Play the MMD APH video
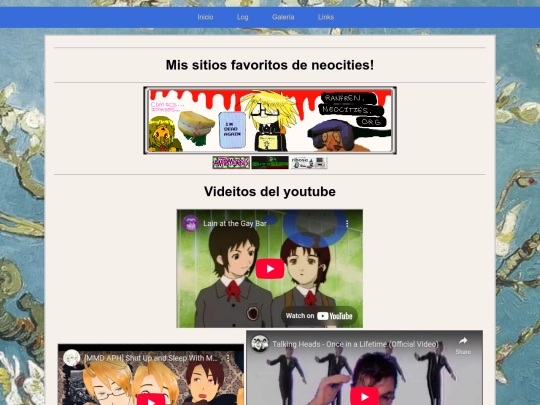The image size is (540, 405). (x=151, y=400)
